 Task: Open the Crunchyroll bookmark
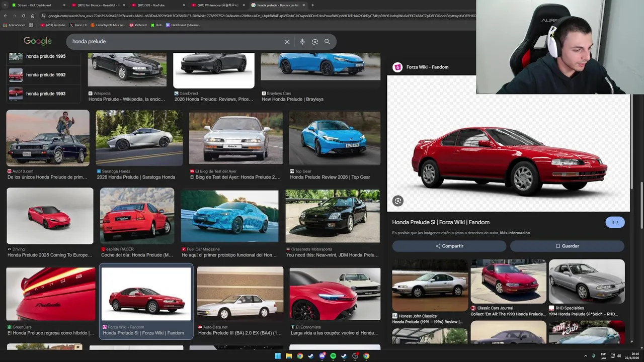108,25
